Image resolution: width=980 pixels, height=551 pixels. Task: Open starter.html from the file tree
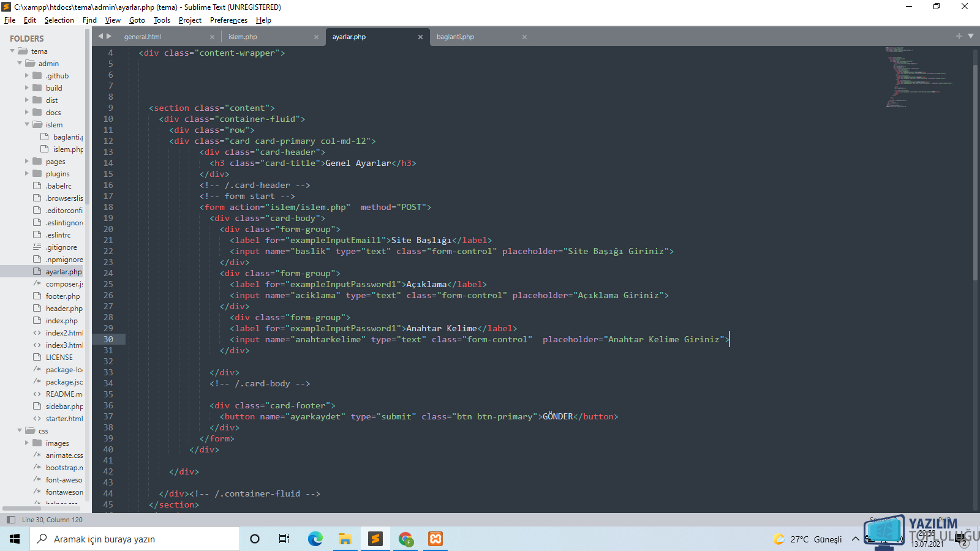click(x=64, y=419)
